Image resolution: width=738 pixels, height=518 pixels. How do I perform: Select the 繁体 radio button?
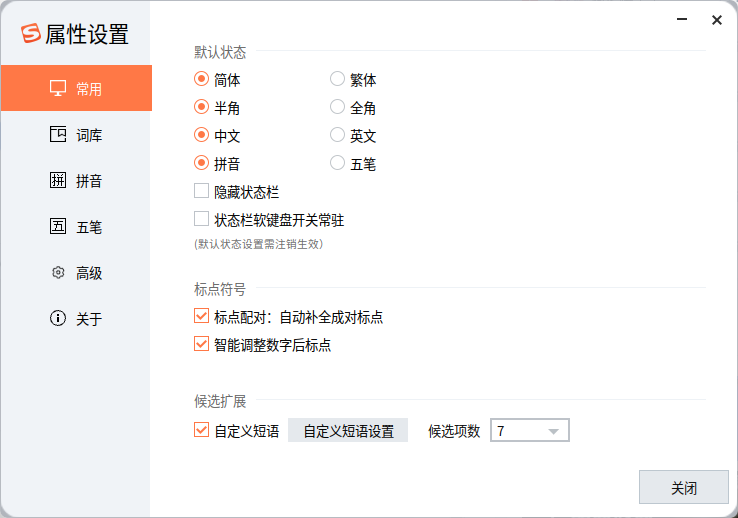click(337, 79)
